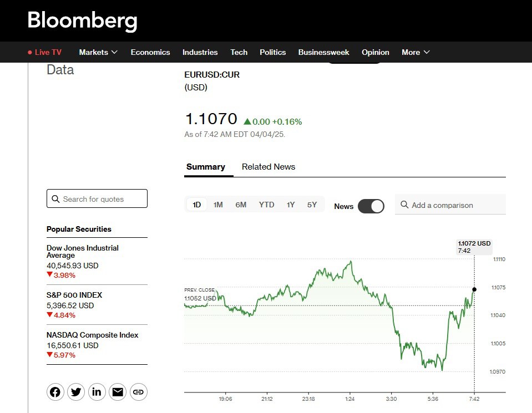Select the 1D chart range
Screen dimensions: 532x413
click(x=196, y=205)
